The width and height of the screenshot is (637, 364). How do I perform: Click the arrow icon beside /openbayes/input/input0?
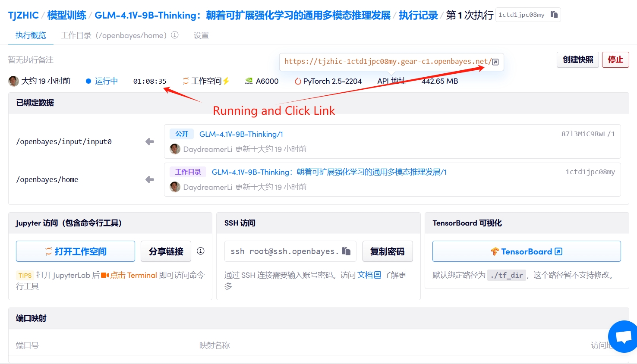150,141
